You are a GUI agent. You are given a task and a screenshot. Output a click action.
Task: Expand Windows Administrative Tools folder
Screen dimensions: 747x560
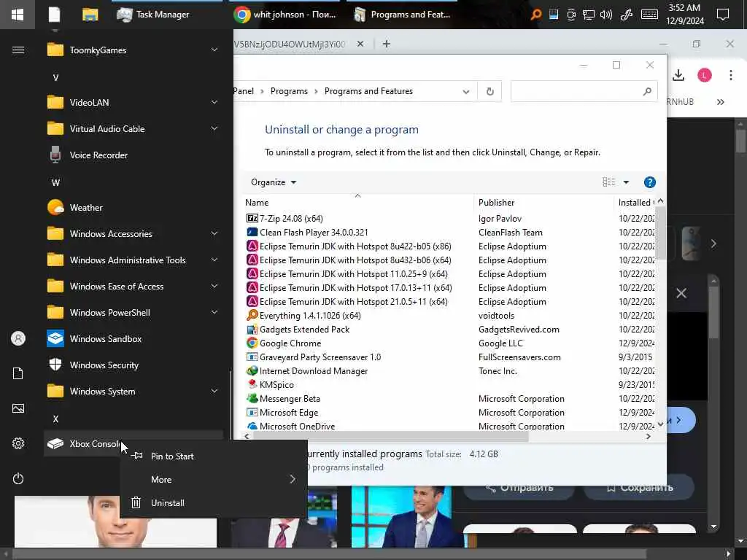point(133,260)
